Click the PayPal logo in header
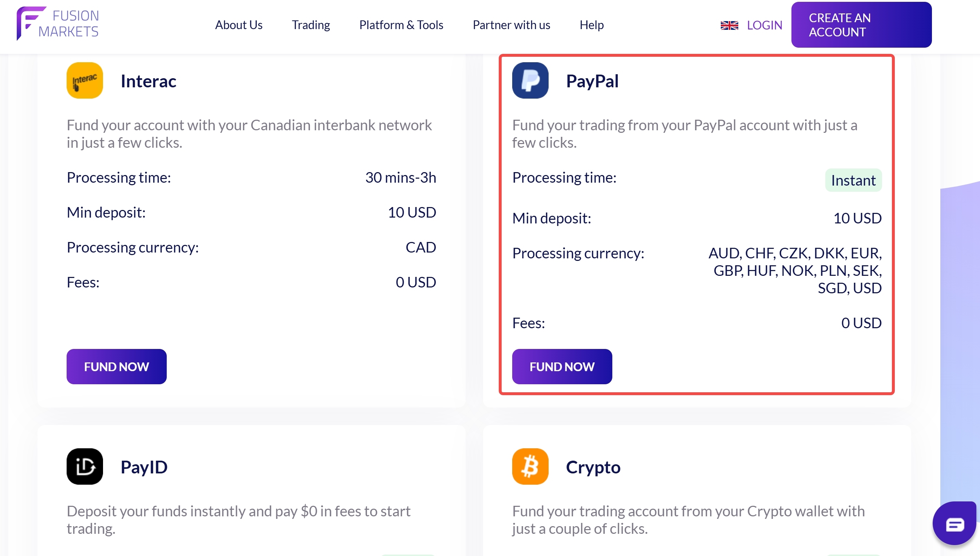 click(x=530, y=80)
